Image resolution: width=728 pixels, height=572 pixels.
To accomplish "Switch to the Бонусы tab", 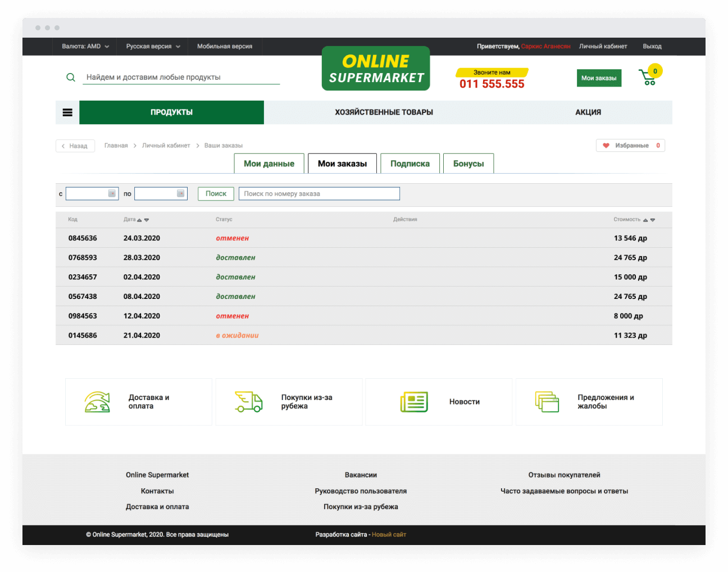I will (x=468, y=164).
